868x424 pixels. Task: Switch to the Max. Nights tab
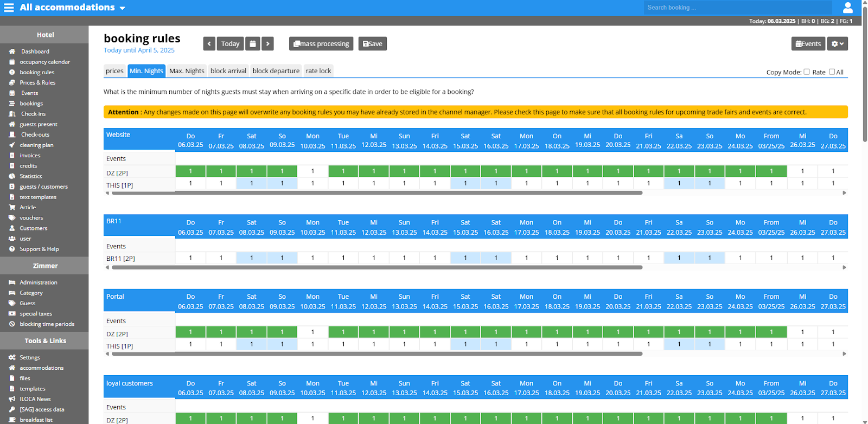point(187,71)
